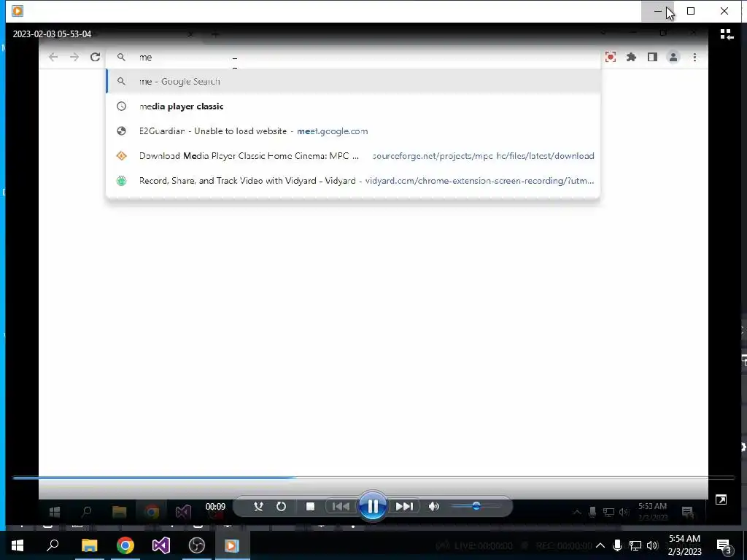
Task: Mute the player's sound
Action: pos(433,506)
